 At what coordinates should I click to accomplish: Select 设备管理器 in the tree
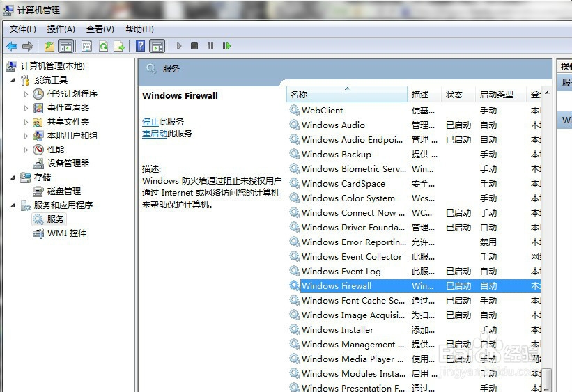tap(68, 164)
